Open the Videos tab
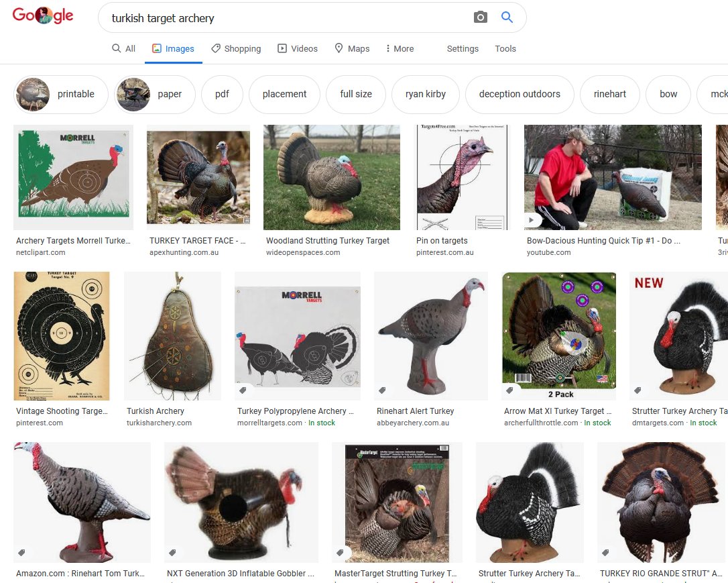The width and height of the screenshot is (728, 583). pyautogui.click(x=298, y=48)
